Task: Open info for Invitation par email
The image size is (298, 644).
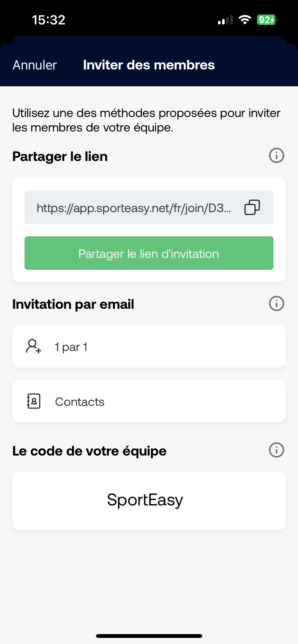Action: (276, 303)
